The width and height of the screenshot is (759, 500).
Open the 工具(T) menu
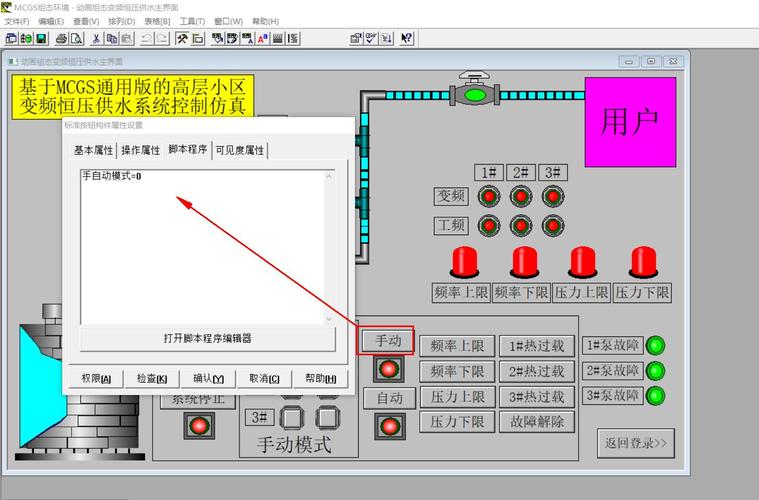click(192, 21)
